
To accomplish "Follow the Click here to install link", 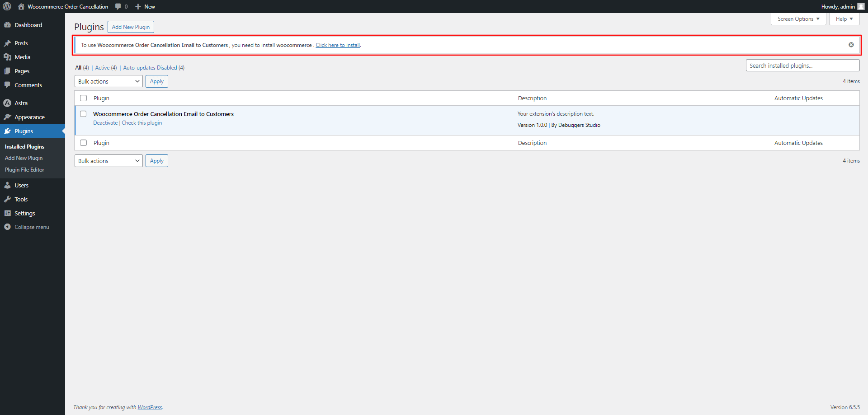I will pyautogui.click(x=338, y=45).
